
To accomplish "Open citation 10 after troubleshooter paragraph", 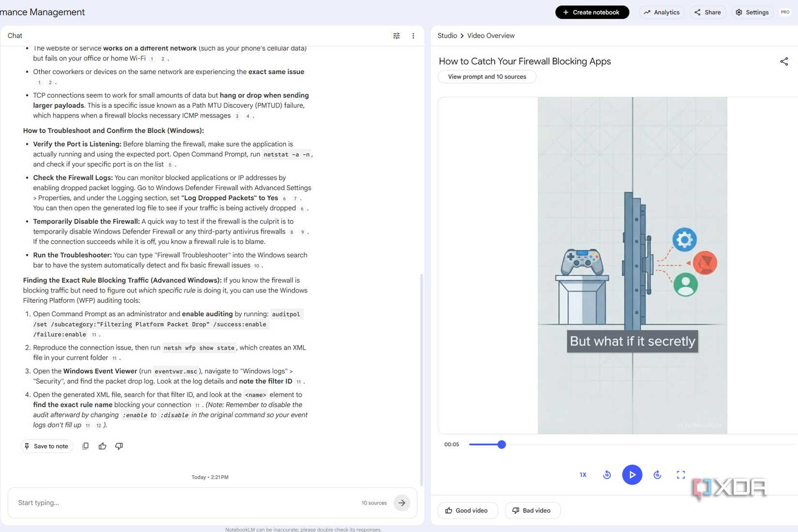I will pyautogui.click(x=256, y=266).
